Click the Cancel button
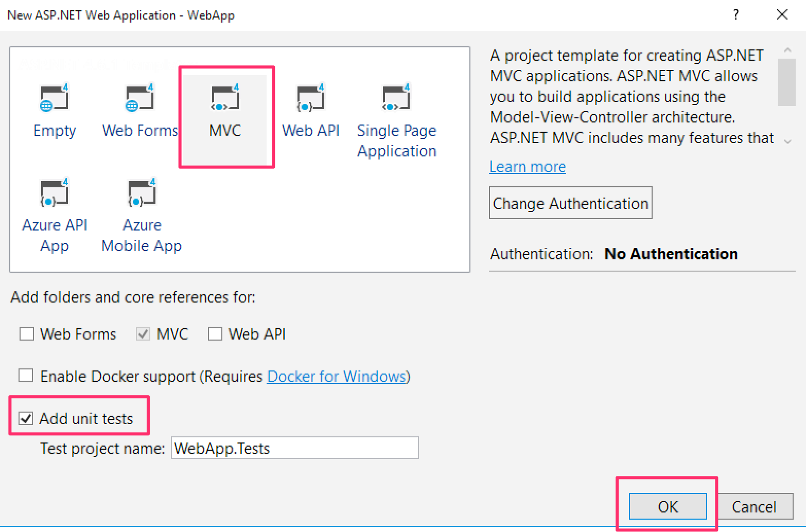 (x=754, y=507)
